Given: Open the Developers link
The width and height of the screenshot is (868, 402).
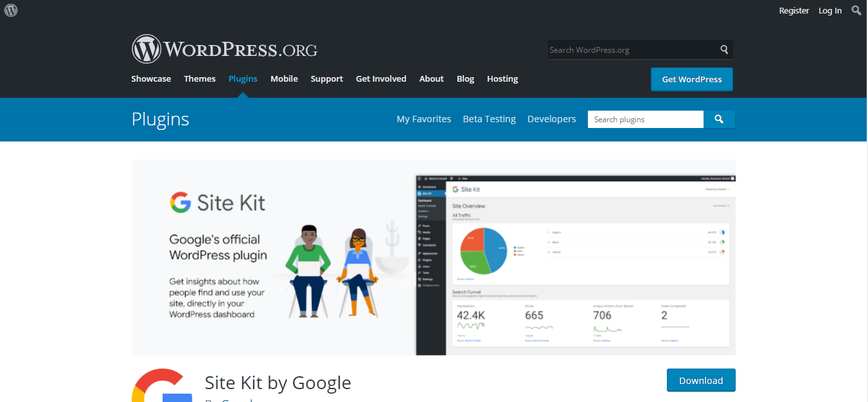Looking at the screenshot, I should [552, 119].
